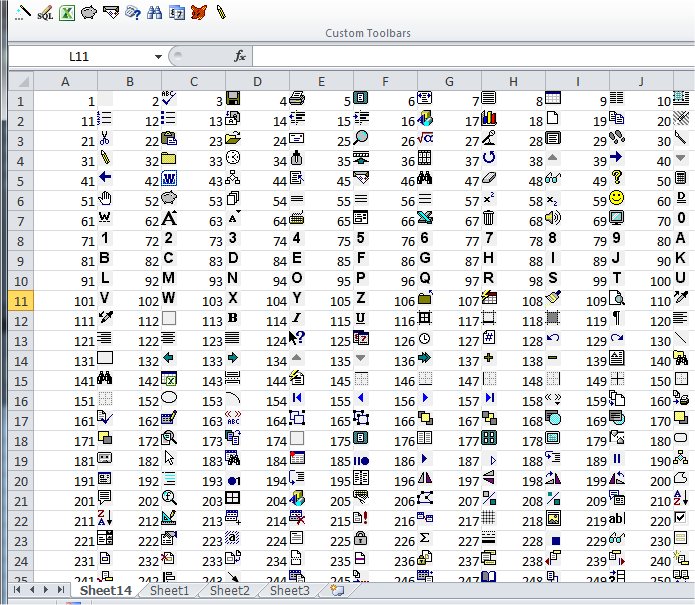Select column A header

pos(66,82)
